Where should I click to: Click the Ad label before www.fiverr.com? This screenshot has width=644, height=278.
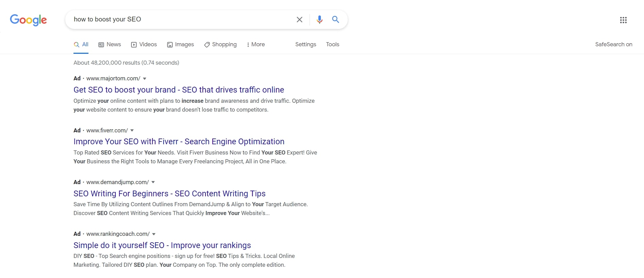coord(77,130)
